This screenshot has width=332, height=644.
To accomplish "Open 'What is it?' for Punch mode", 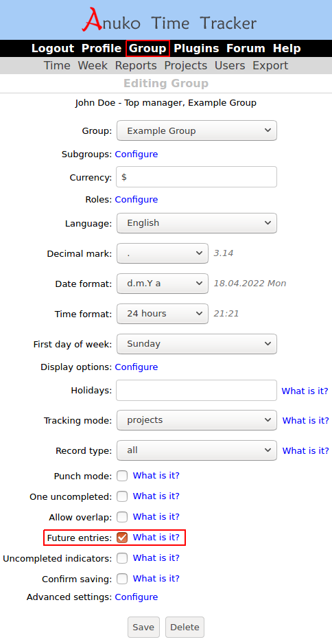I will pyautogui.click(x=156, y=476).
